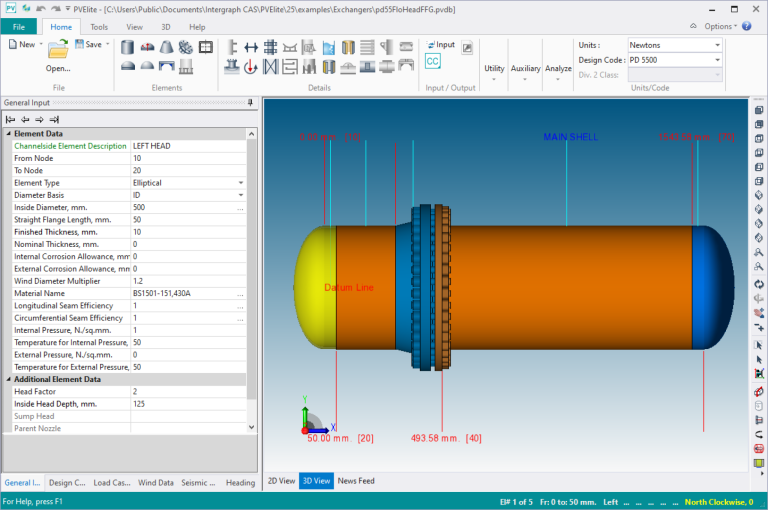The image size is (768, 510).
Task: Click the Finished Thickness value 10
Action: coord(188,232)
